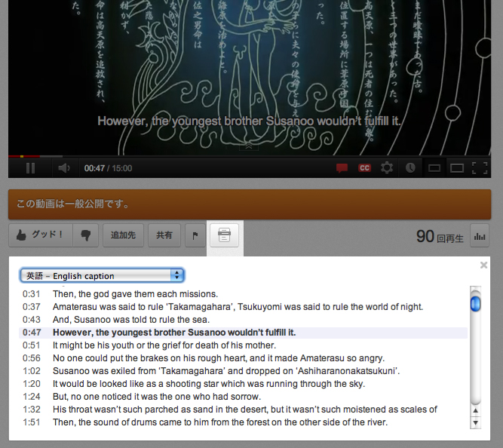
Task: Jump to 1:02 Susanoo exiled line
Action: 243,371
